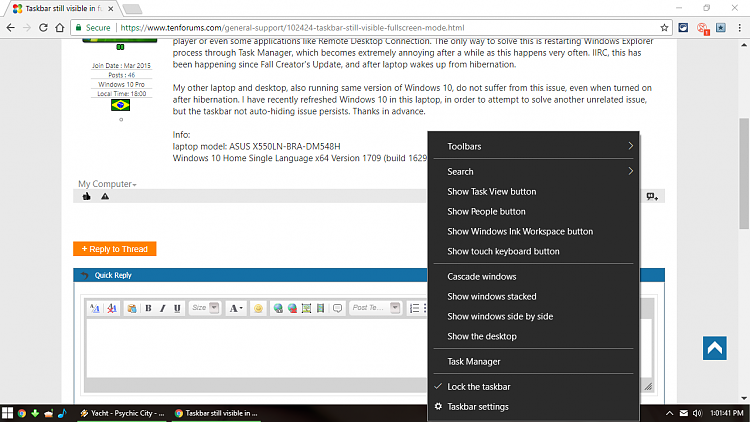Click the taskbar clock 1:01:41 PM
Image resolution: width=750 pixels, height=422 pixels.
[727, 413]
